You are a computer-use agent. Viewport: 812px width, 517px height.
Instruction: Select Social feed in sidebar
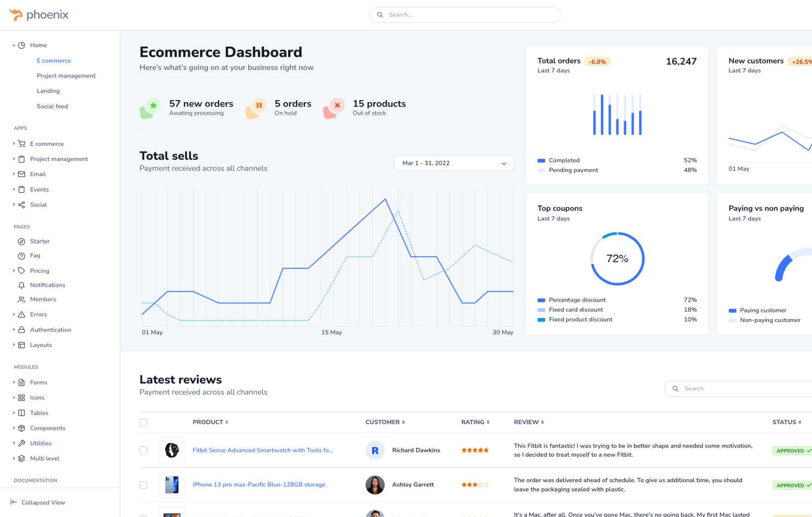point(52,106)
